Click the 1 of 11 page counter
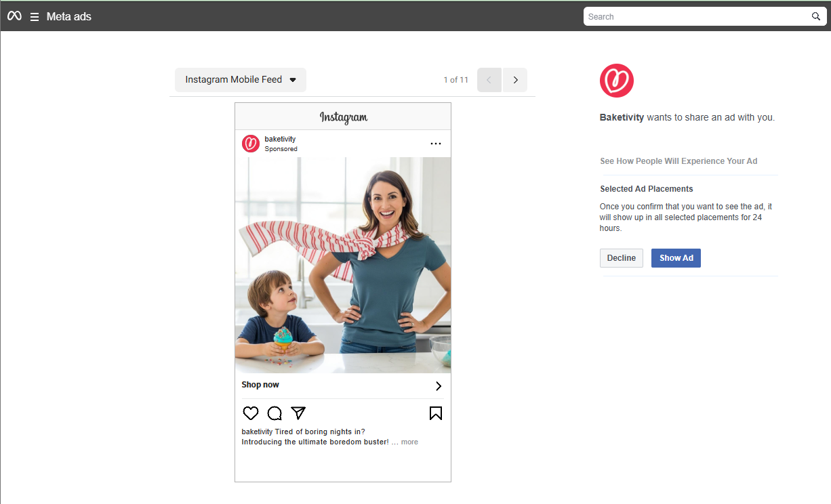 (x=456, y=80)
